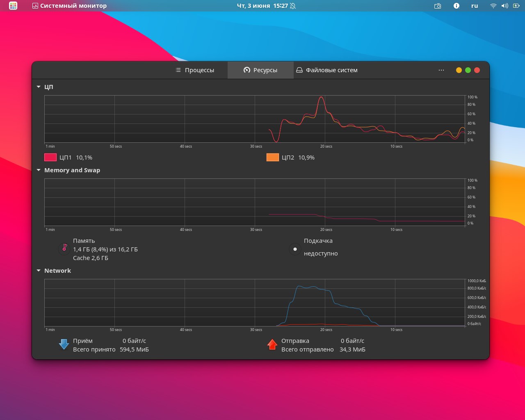Viewport: 525px width, 420px height.
Task: Click the ЦП2 10,9% label
Action: pos(298,157)
